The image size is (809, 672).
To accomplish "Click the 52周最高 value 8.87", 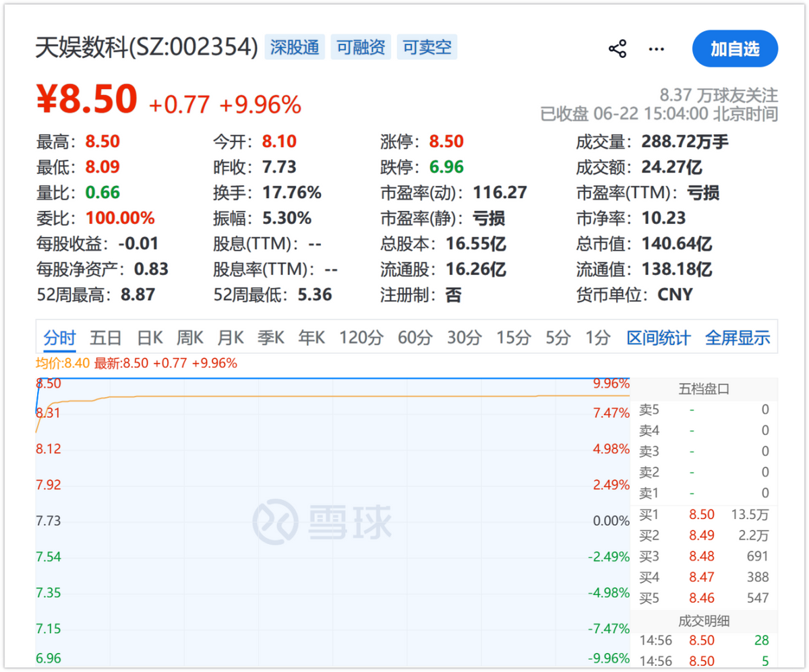I will point(138,295).
